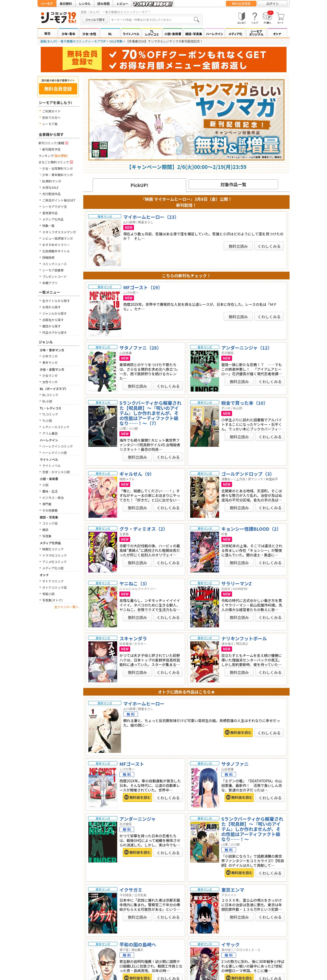Open お得なSALE sidebar link

[x=50, y=188]
